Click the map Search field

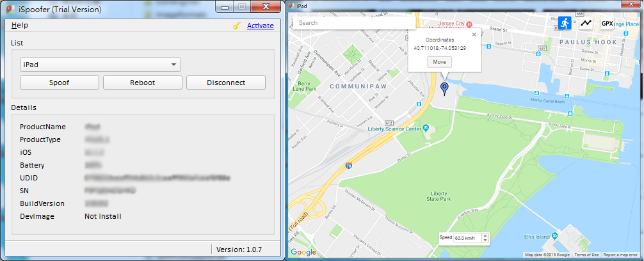pyautogui.click(x=356, y=23)
